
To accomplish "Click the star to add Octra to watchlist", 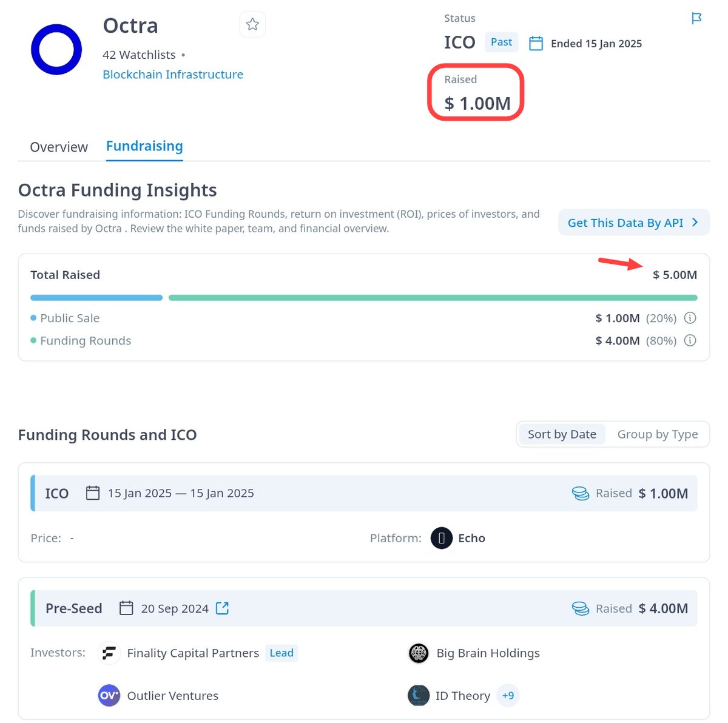I will (x=252, y=25).
